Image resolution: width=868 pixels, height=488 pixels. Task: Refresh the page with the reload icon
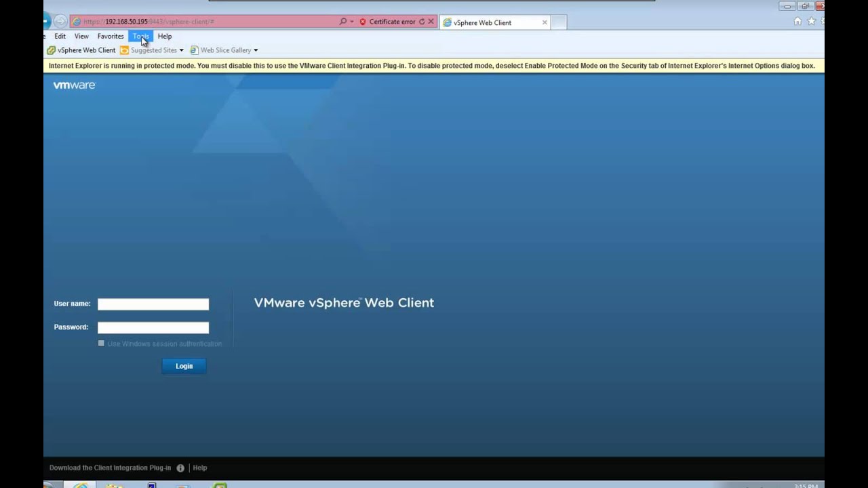point(422,22)
